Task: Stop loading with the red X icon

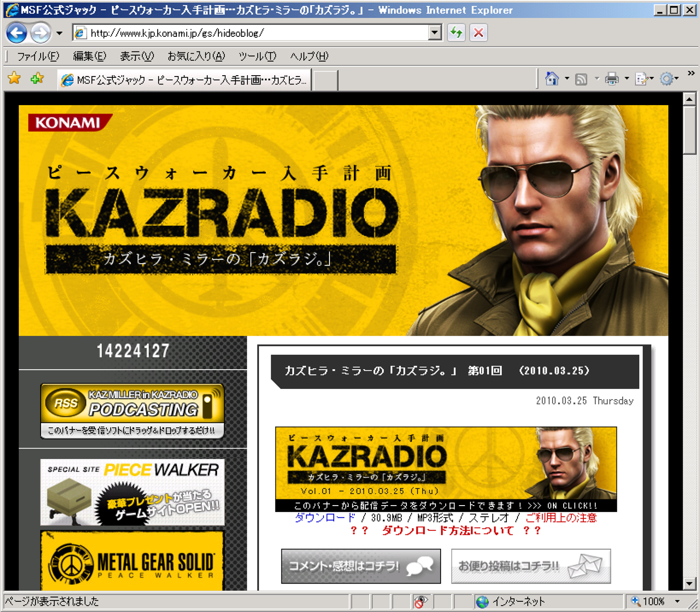Action: click(x=478, y=33)
